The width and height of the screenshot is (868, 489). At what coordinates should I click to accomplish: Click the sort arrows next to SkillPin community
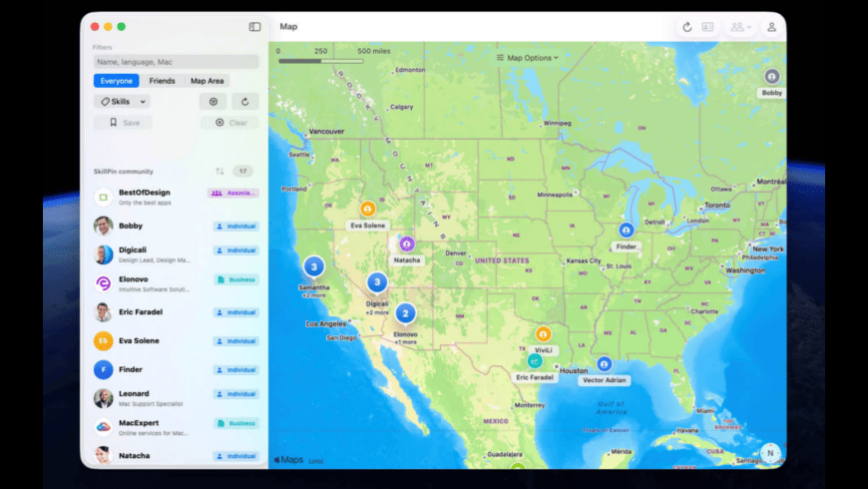219,171
